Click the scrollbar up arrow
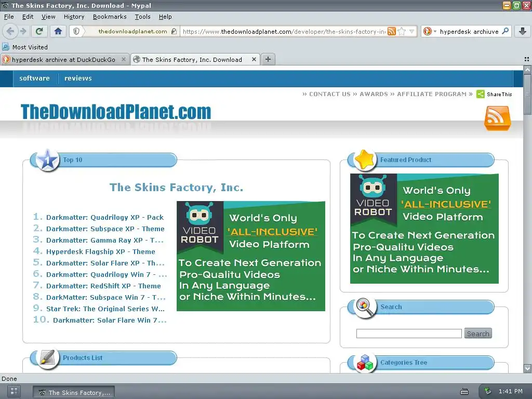The image size is (532, 399). click(527, 70)
